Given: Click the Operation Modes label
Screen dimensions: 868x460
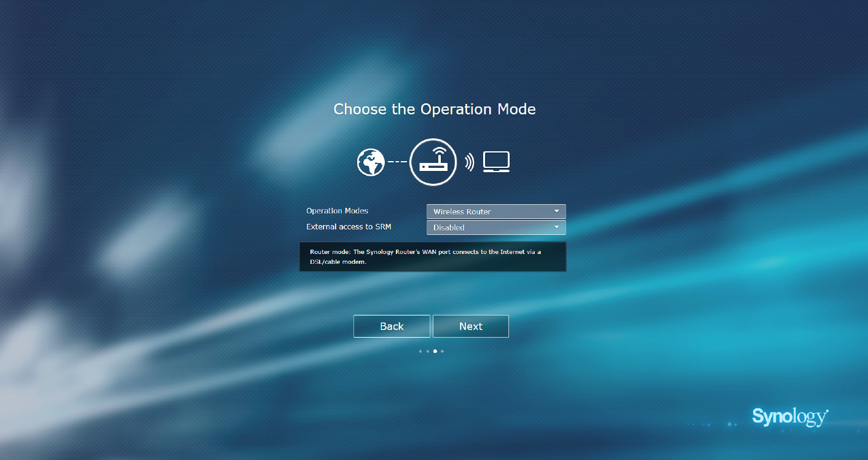Looking at the screenshot, I should [337, 211].
